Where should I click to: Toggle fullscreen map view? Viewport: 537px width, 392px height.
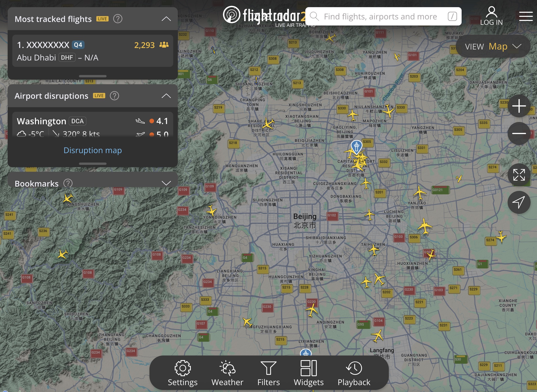[x=519, y=175]
